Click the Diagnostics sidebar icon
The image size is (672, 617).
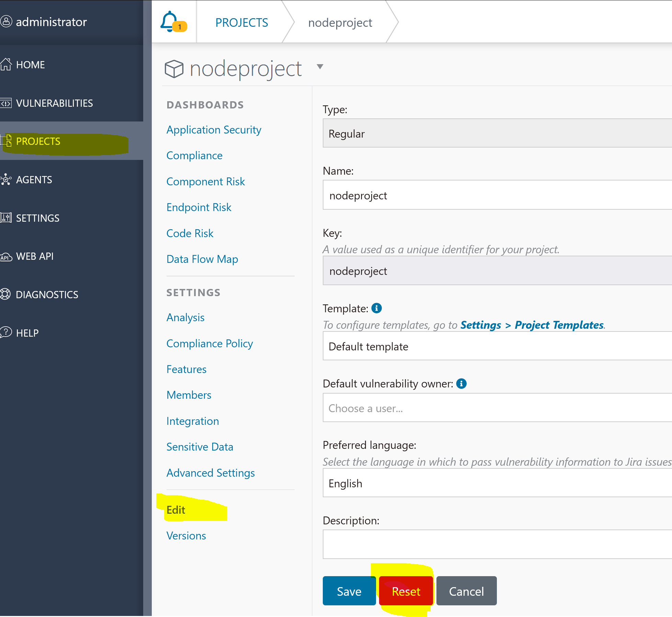[6, 294]
